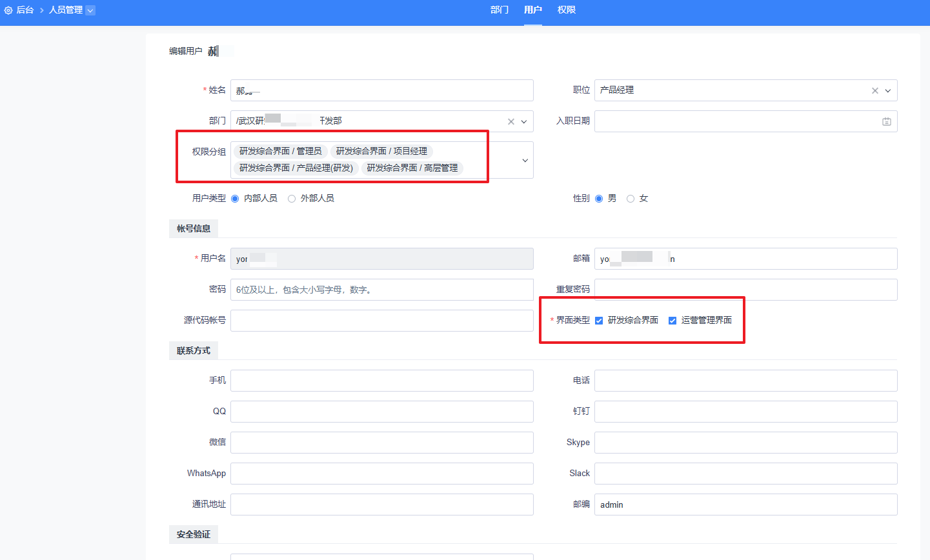The width and height of the screenshot is (930, 560).
Task: Click the gear icon beside 后台
Action: pos(8,10)
